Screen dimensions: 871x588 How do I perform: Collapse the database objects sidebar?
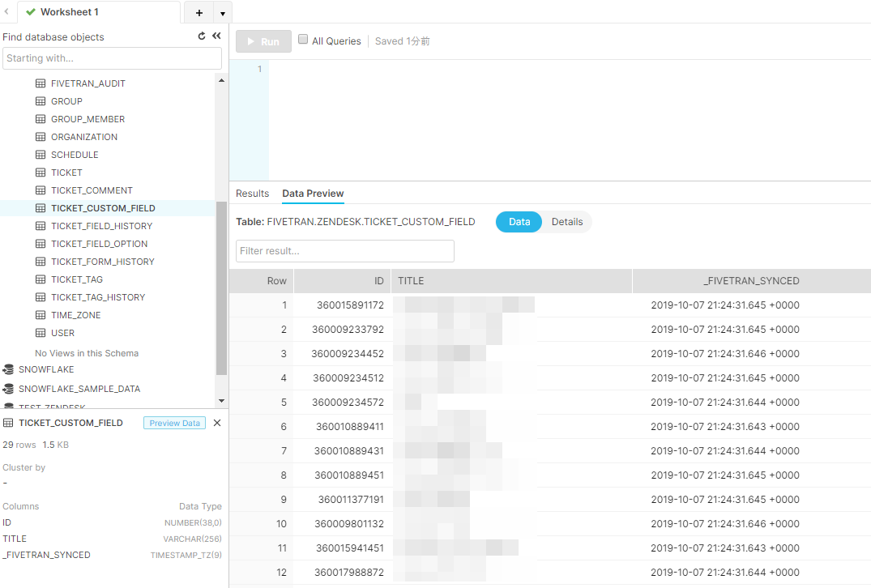(x=216, y=36)
